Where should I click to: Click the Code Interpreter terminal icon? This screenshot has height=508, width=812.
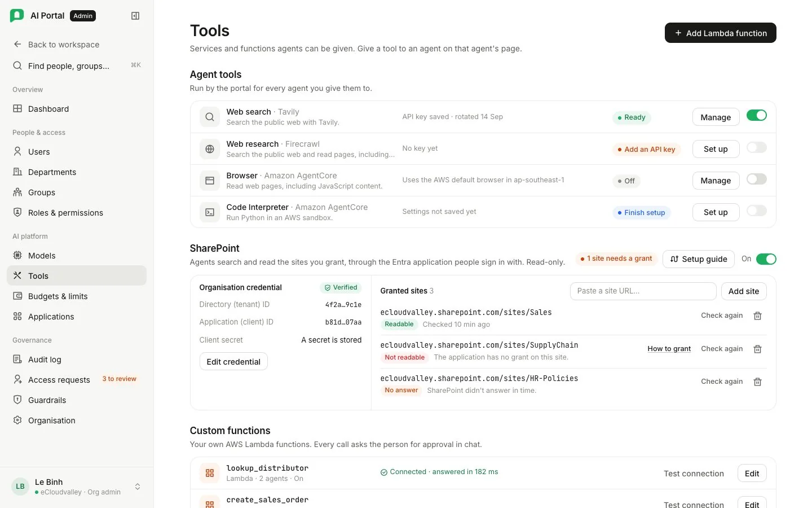tap(210, 212)
